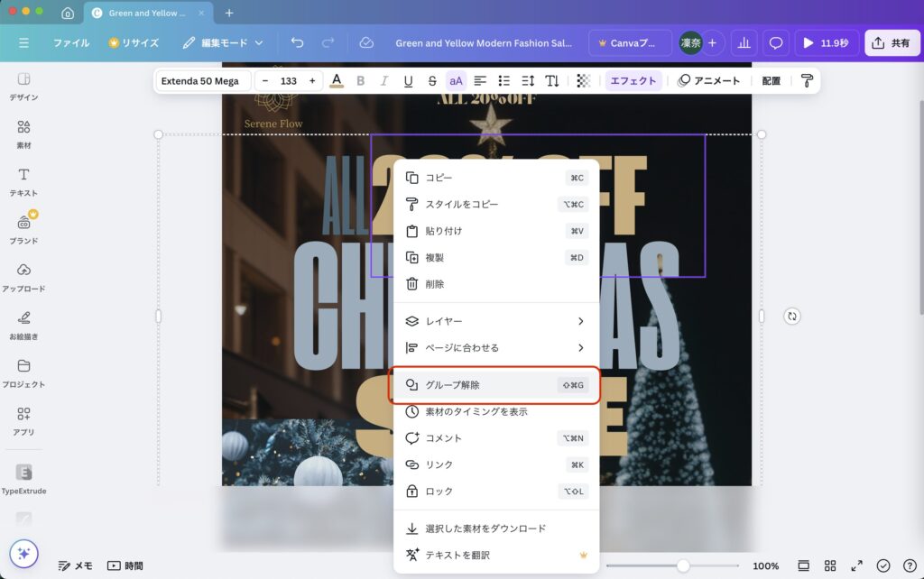
Task: Open the テキスト sidebar panel
Action: (23, 182)
